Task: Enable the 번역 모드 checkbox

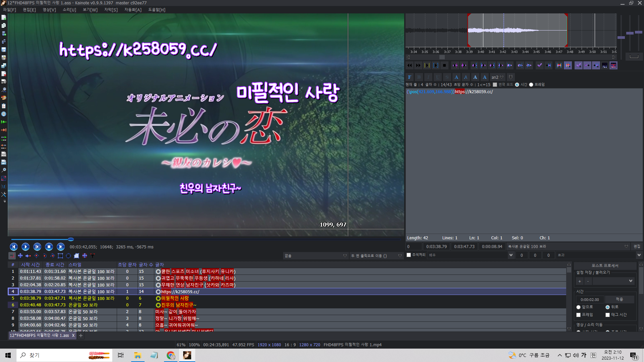Action: coord(495,85)
